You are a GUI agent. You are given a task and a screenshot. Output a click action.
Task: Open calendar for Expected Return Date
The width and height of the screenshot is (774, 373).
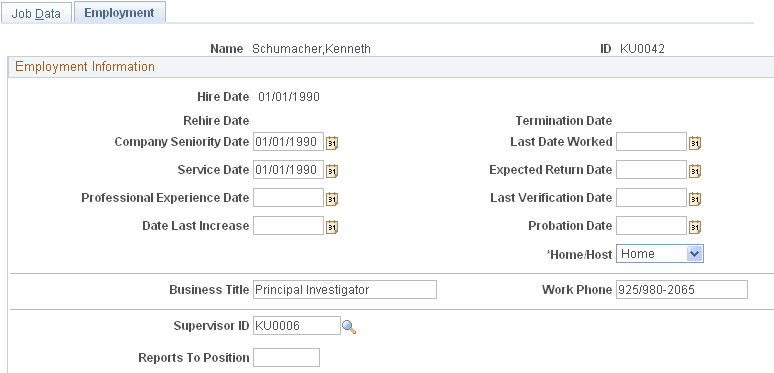point(695,171)
